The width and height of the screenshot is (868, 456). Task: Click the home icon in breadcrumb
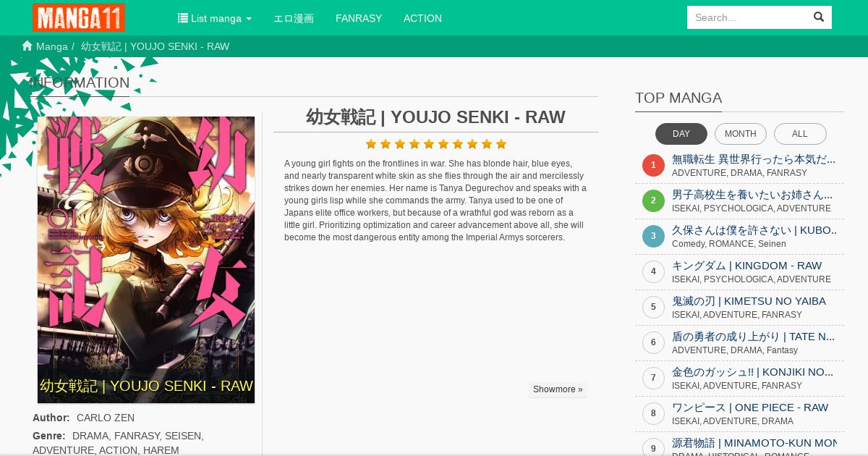pos(27,46)
